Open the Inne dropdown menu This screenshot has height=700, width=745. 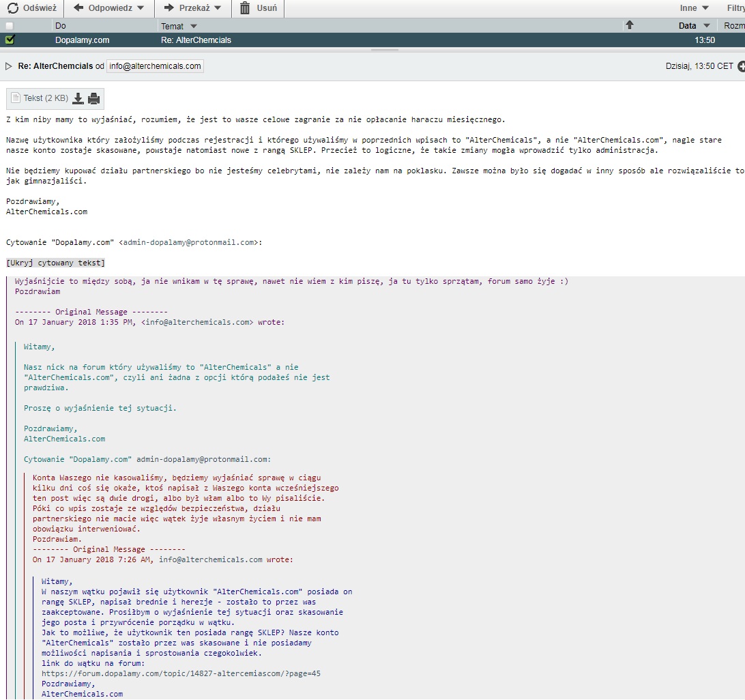point(694,8)
